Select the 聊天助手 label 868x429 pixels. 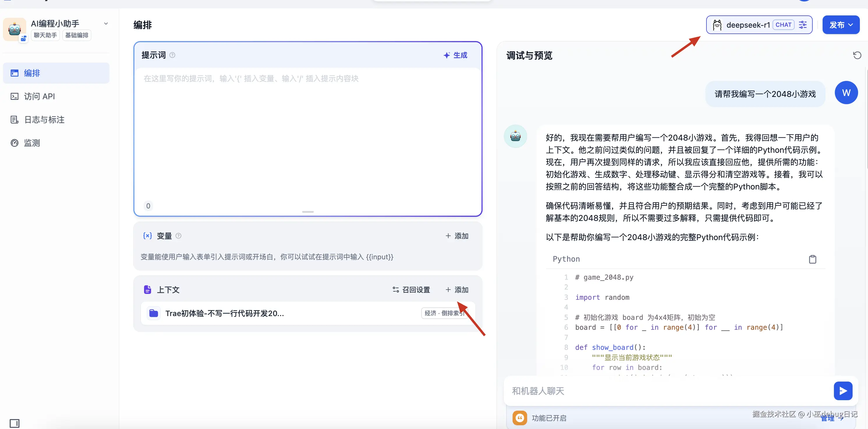[45, 35]
